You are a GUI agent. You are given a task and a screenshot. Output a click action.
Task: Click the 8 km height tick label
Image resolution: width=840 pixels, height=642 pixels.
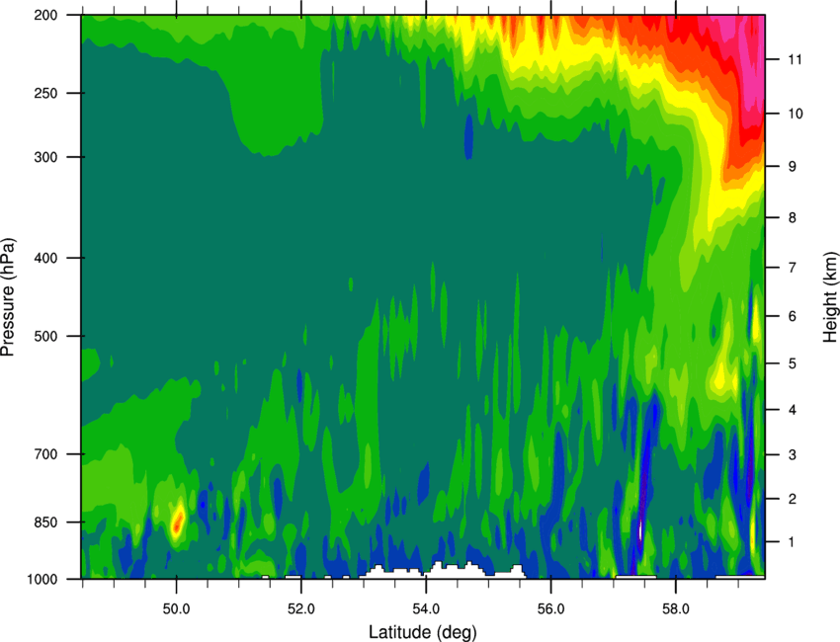pos(792,217)
